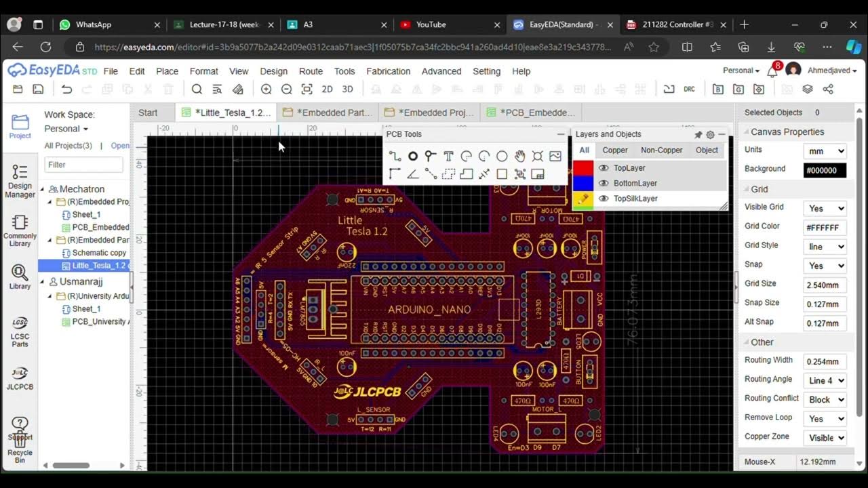This screenshot has height=488, width=868.
Task: Open the Design Manager sidebar panel
Action: (20, 181)
